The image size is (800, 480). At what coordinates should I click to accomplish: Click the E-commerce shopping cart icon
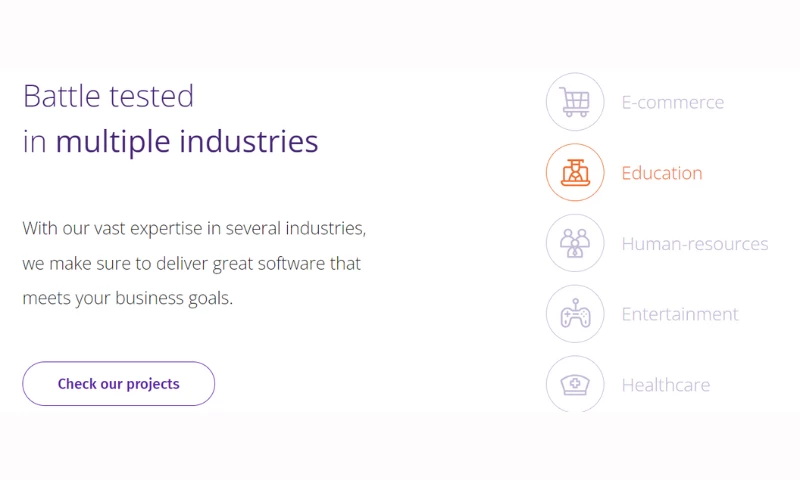click(575, 102)
